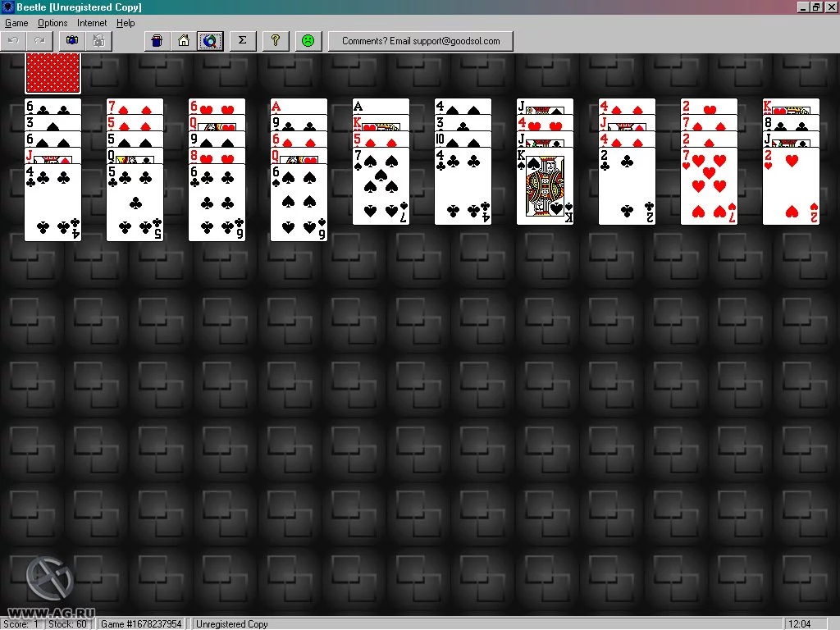Deal cards from the red stock pile

click(53, 73)
